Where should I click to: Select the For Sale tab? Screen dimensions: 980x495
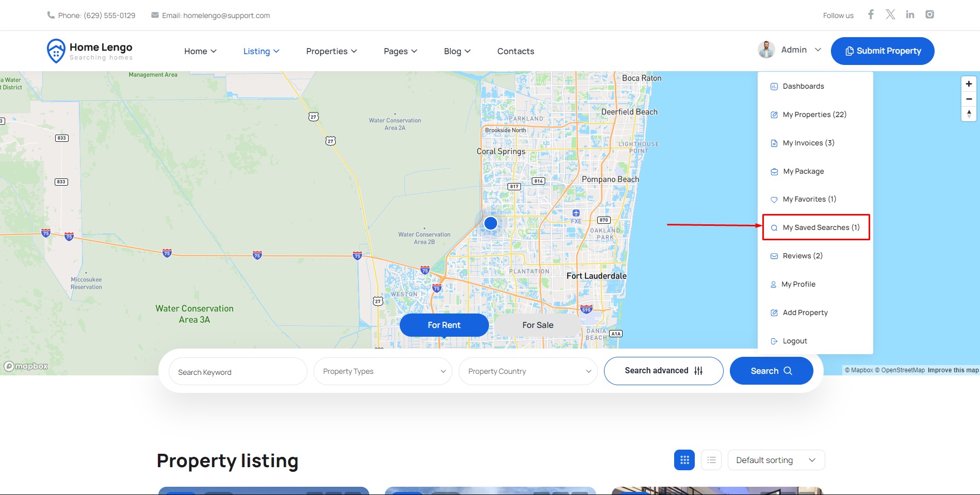(537, 325)
